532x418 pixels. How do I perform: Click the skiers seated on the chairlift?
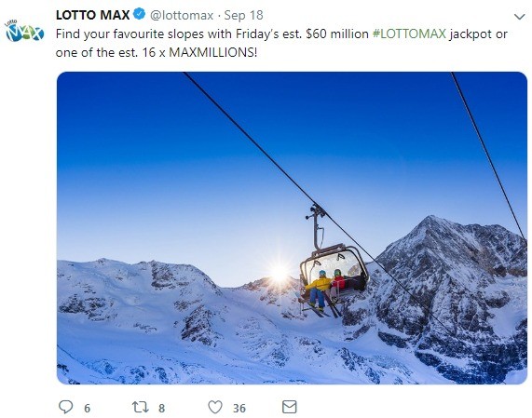click(324, 290)
